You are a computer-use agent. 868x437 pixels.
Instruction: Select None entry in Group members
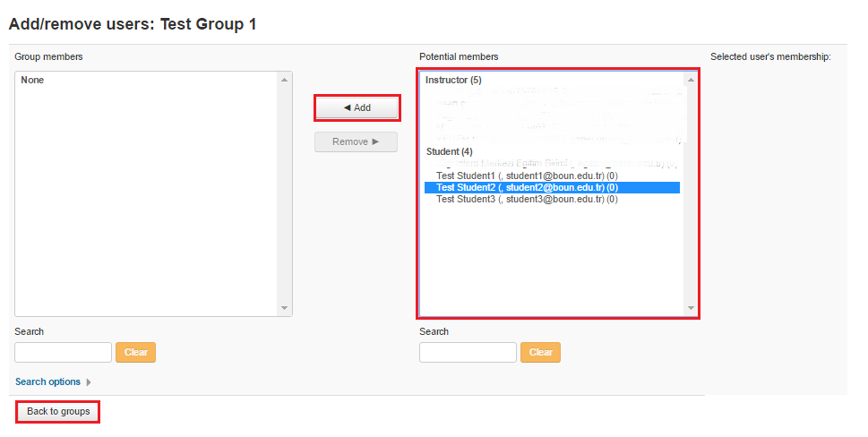32,81
